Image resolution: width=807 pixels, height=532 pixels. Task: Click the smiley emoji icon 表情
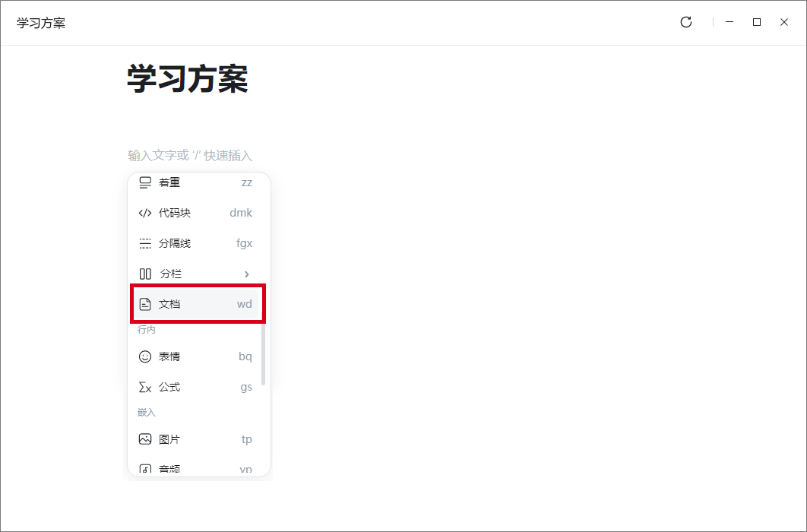[145, 356]
